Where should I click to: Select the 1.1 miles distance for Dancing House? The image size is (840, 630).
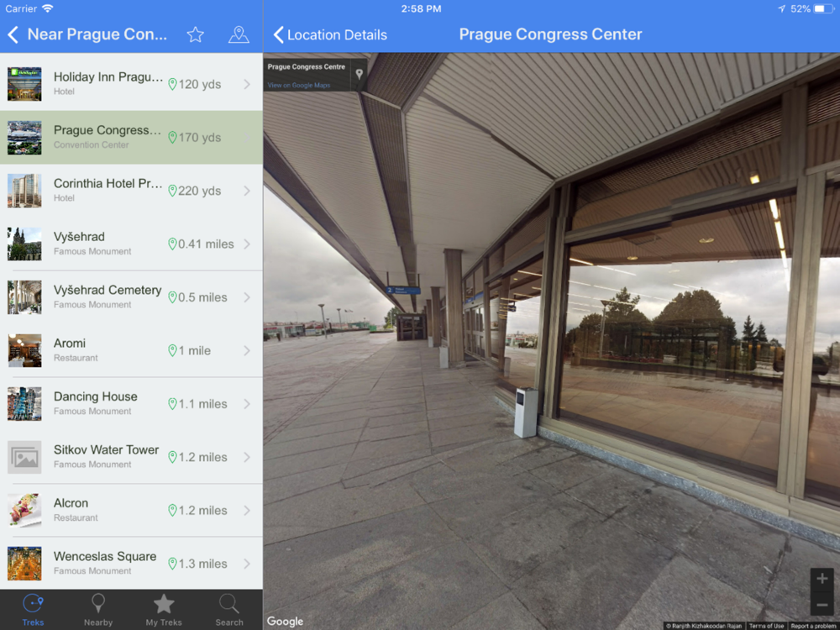point(197,404)
